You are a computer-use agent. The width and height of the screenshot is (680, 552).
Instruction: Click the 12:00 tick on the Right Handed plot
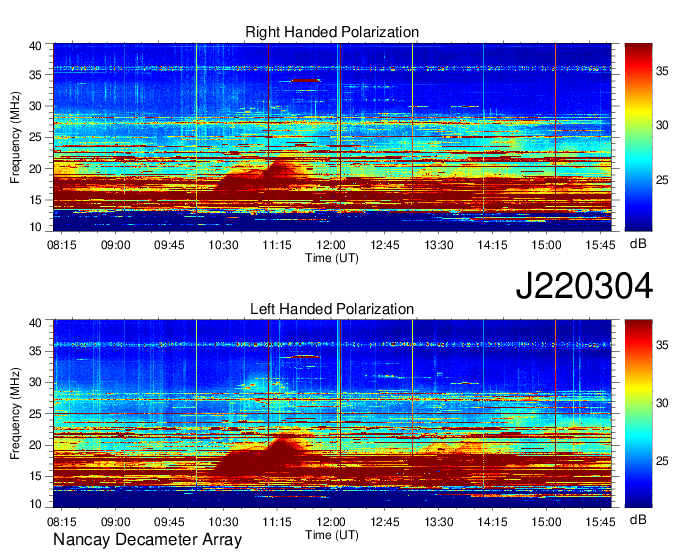click(331, 245)
